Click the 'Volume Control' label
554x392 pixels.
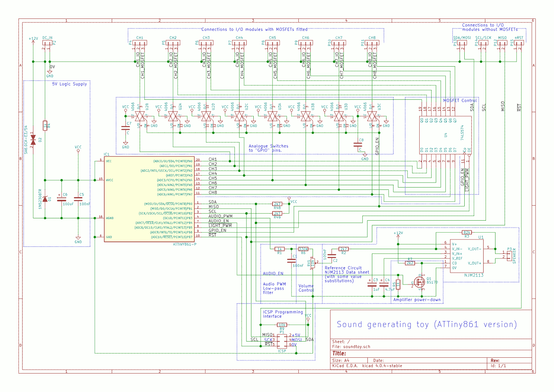tap(306, 288)
